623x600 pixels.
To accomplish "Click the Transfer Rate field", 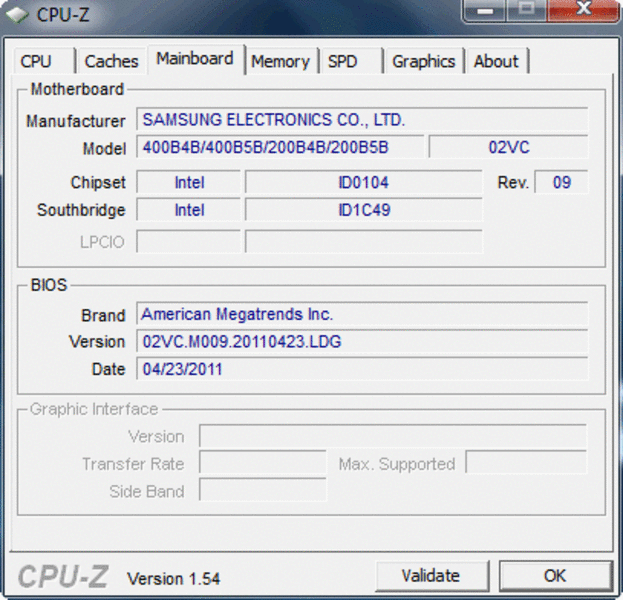I will tap(262, 463).
